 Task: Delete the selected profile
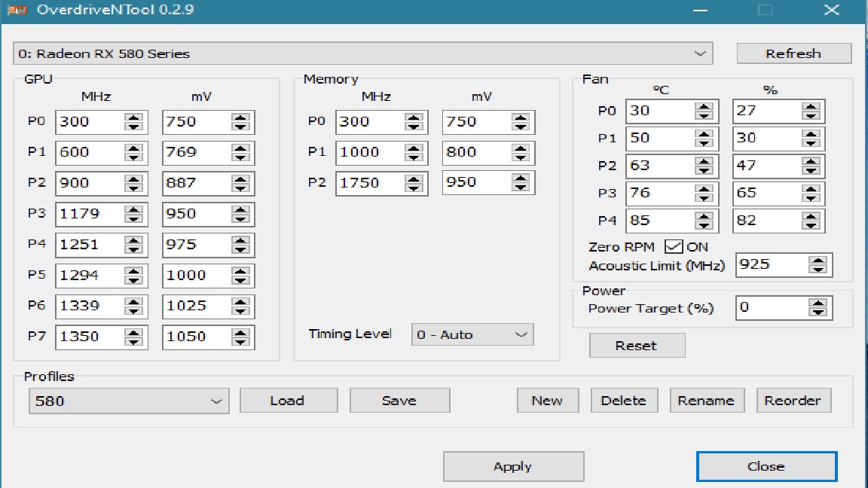pos(624,401)
